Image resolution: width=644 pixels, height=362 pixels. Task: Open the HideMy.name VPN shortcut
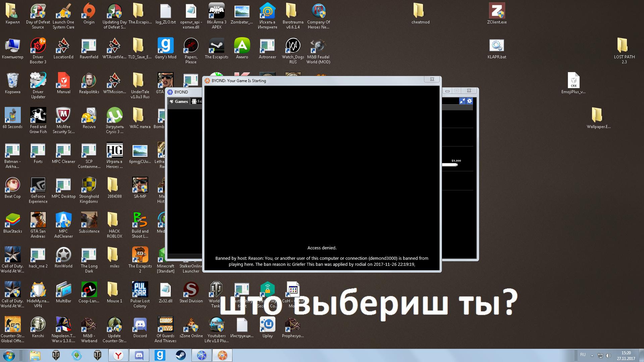[x=38, y=295]
